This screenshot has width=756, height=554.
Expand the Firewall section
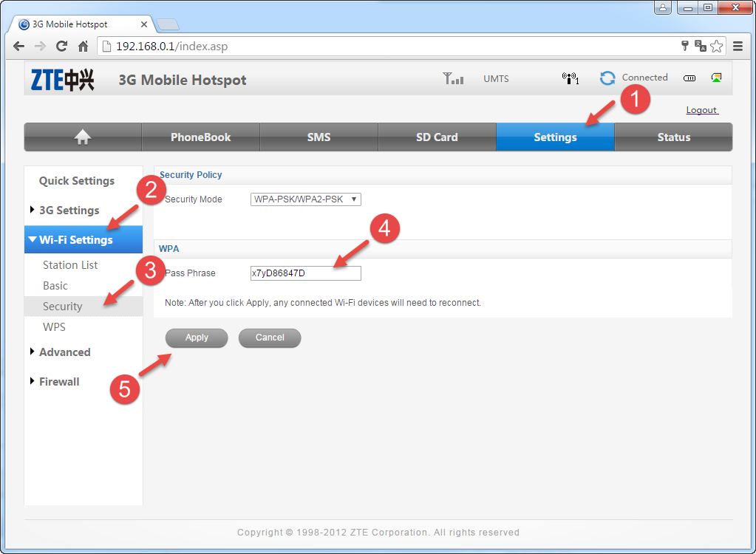59,382
